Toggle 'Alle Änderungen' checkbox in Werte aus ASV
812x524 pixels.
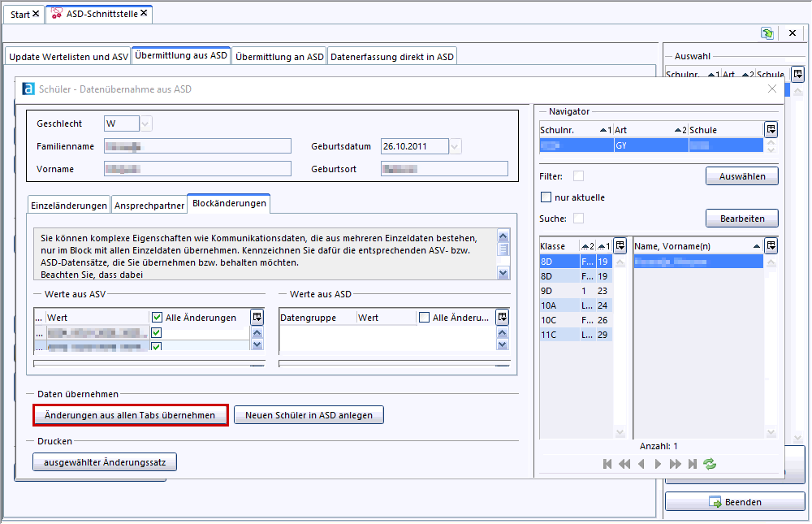[x=157, y=318]
